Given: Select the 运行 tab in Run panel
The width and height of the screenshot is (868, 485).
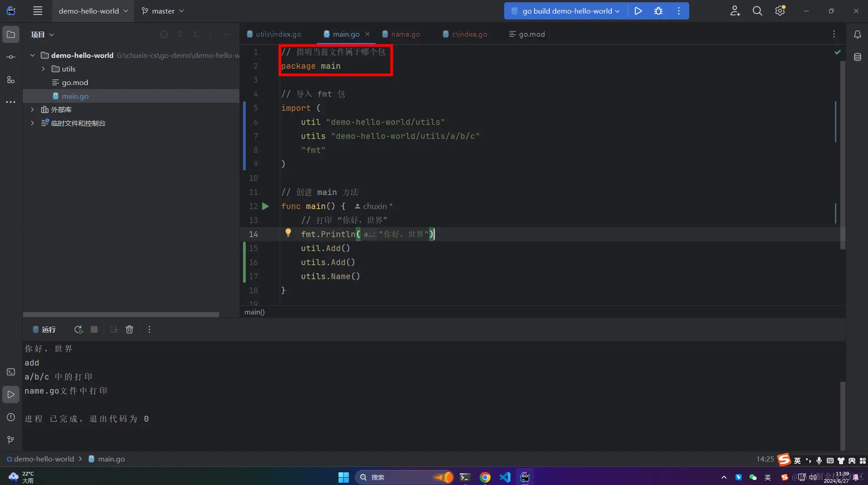Looking at the screenshot, I should (x=44, y=329).
